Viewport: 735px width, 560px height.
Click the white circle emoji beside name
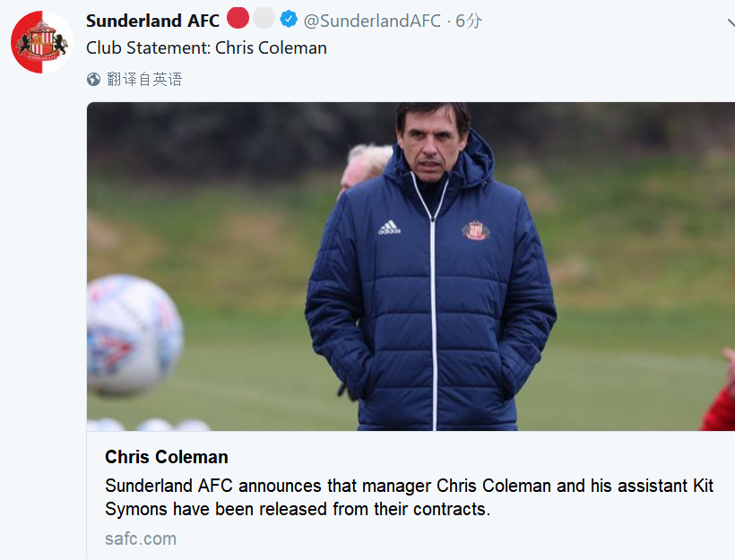click(264, 18)
